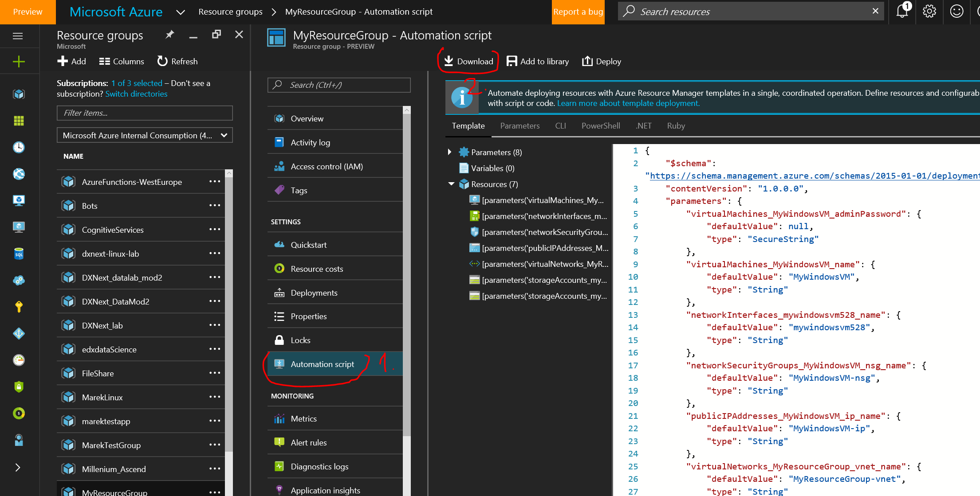The height and width of the screenshot is (496, 980).
Task: Switch to the Parameters tab
Action: 520,126
